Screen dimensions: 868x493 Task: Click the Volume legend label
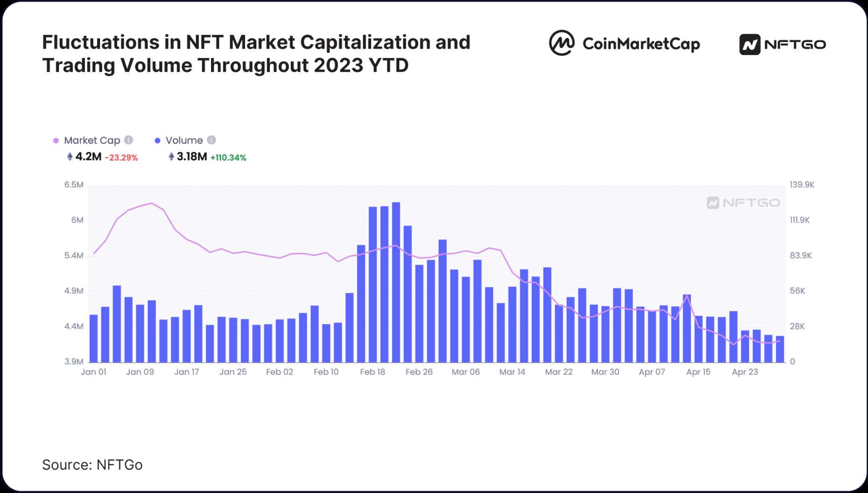[184, 141]
